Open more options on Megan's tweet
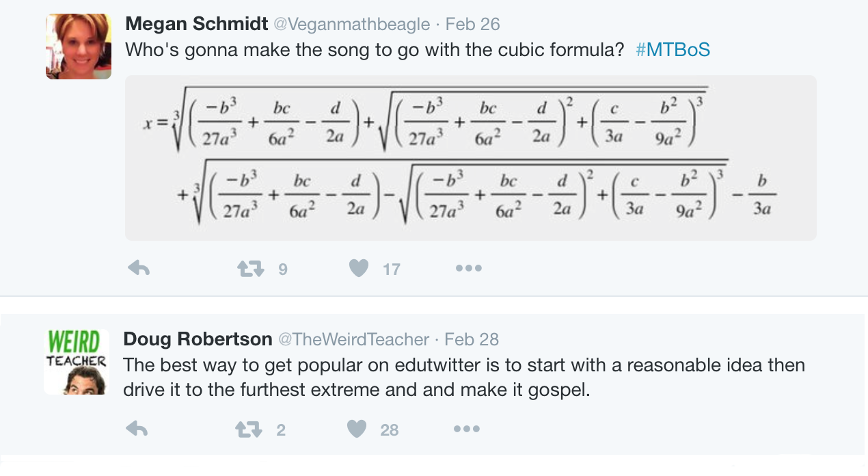This screenshot has width=868, height=476. tap(468, 269)
